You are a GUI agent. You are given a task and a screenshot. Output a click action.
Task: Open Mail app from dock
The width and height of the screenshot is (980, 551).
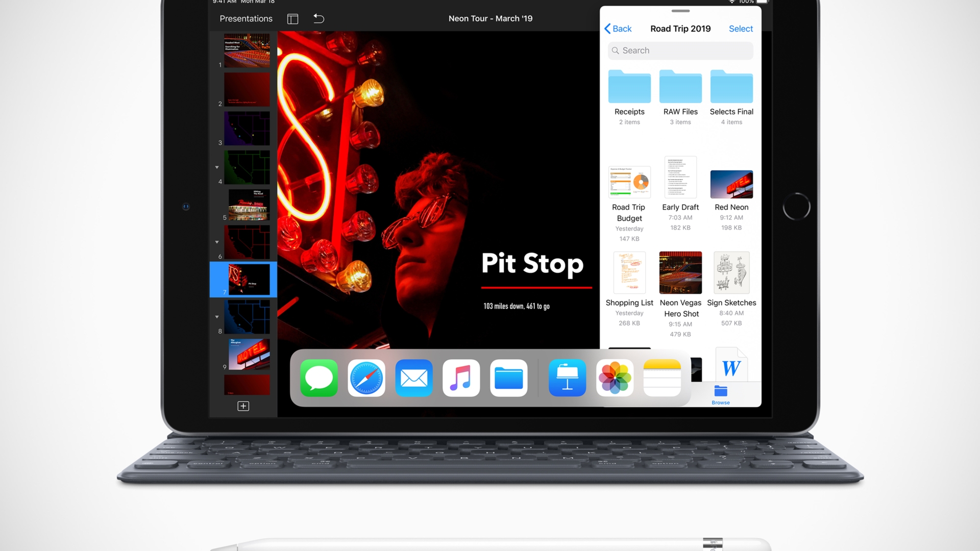pyautogui.click(x=413, y=378)
